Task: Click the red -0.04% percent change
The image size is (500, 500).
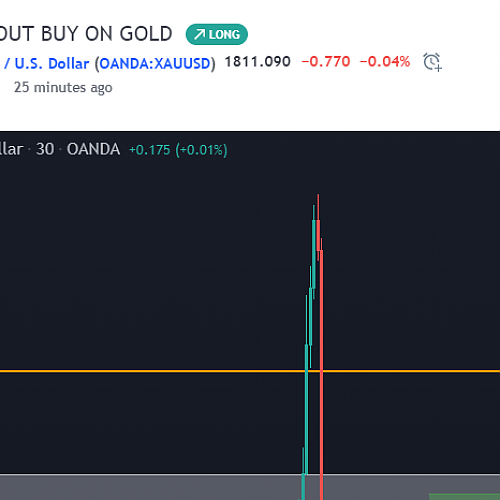Action: pyautogui.click(x=385, y=62)
